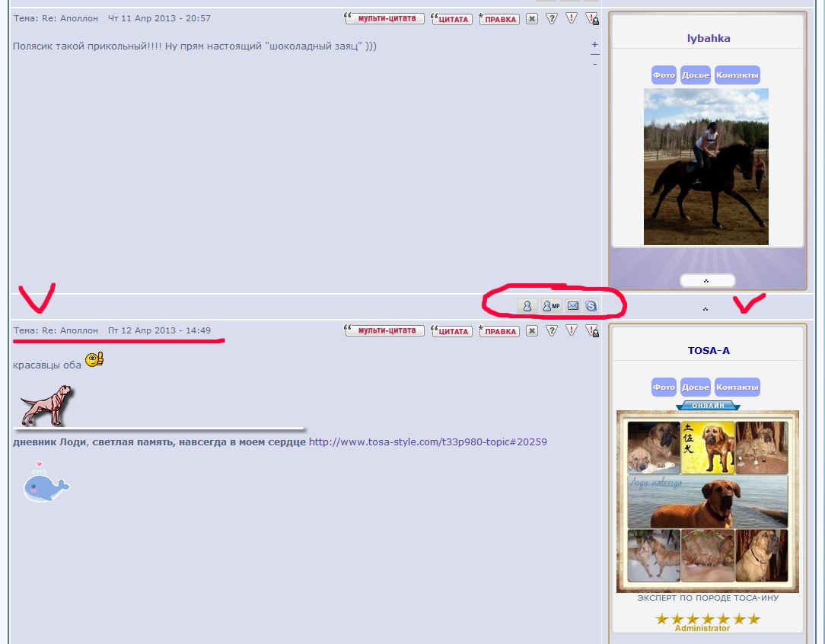Open the user profile icon under lybahka's post
825x644 pixels.
[x=527, y=306]
